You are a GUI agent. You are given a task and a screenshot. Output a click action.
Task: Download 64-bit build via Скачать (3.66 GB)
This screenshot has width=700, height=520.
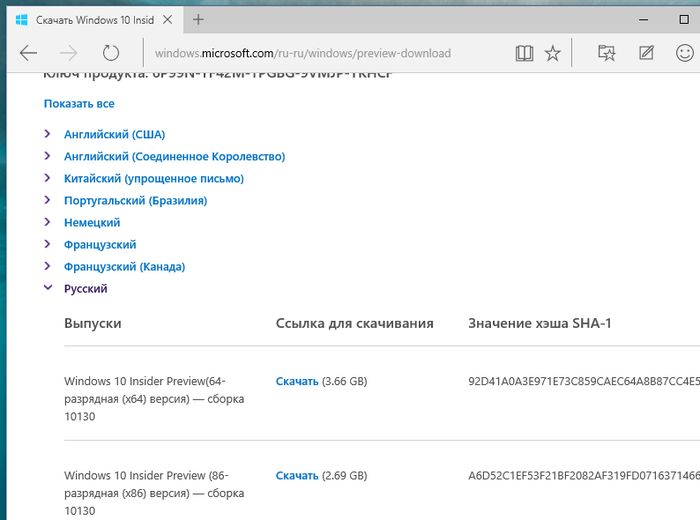[297, 381]
